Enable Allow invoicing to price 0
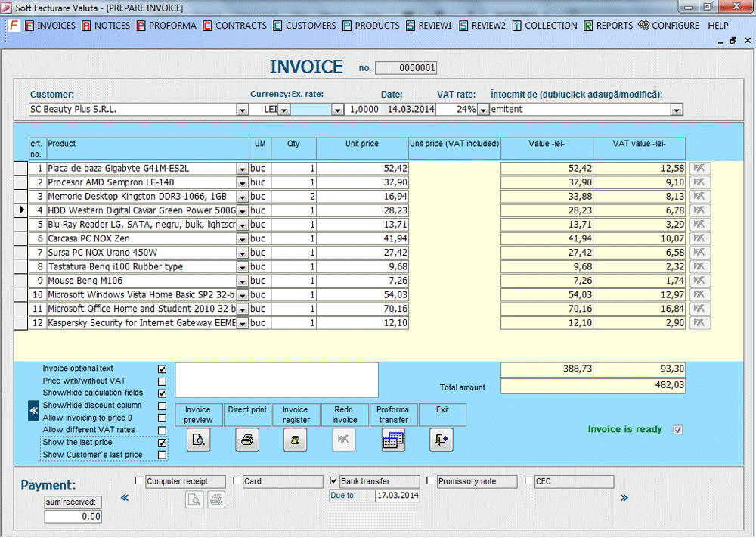The image size is (756, 538). pyautogui.click(x=162, y=418)
